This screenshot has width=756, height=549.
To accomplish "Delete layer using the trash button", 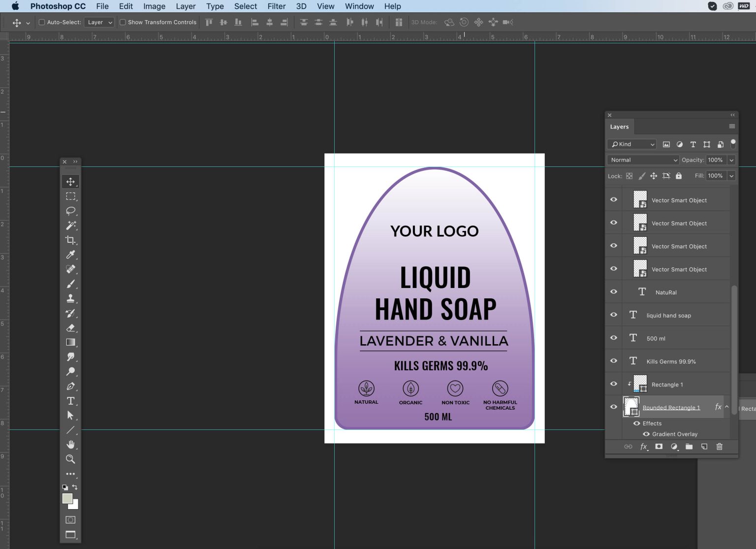I will 719,447.
